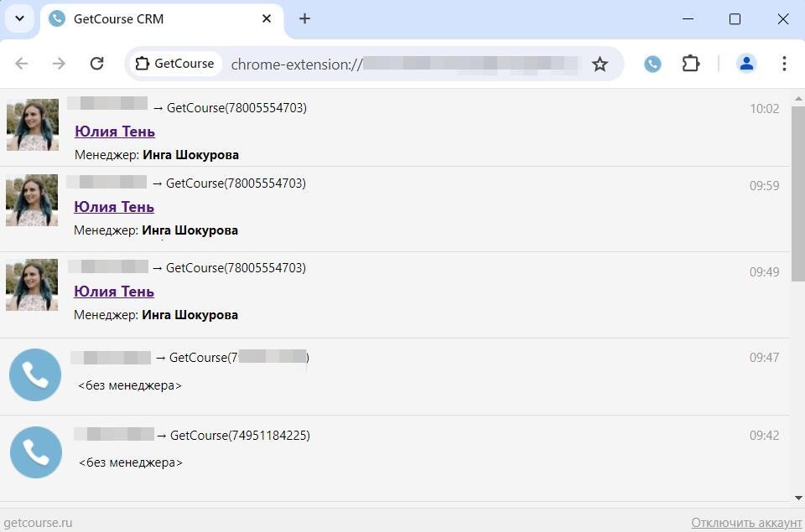Screen dimensions: 805x532
Task: Open Юлия Тень link in 09:59 call
Action: (x=114, y=207)
